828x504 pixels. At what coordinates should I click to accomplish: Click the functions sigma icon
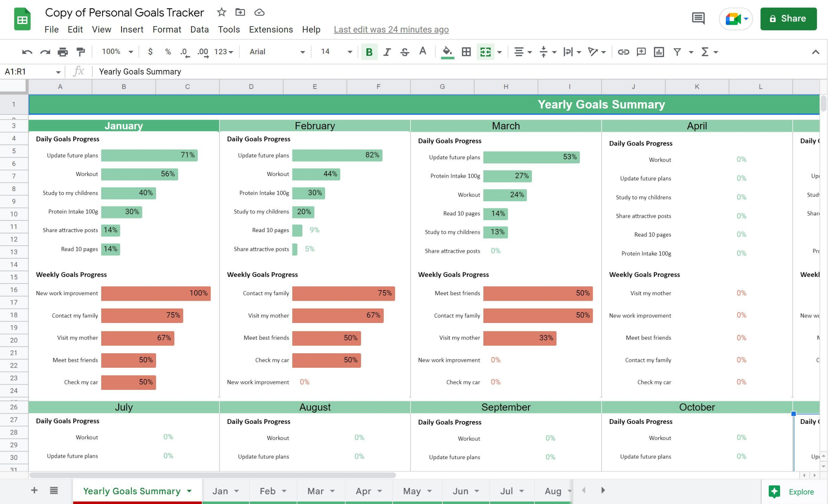pos(705,52)
